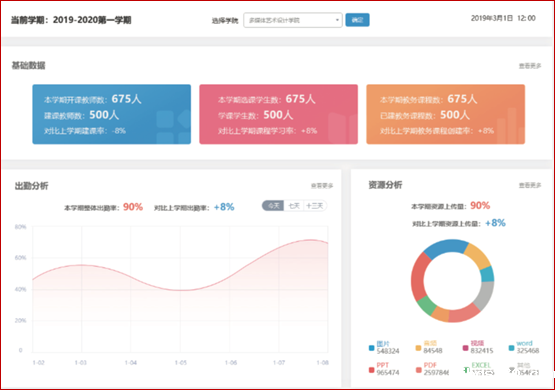Click the blue teacher statistics card

pyautogui.click(x=111, y=114)
